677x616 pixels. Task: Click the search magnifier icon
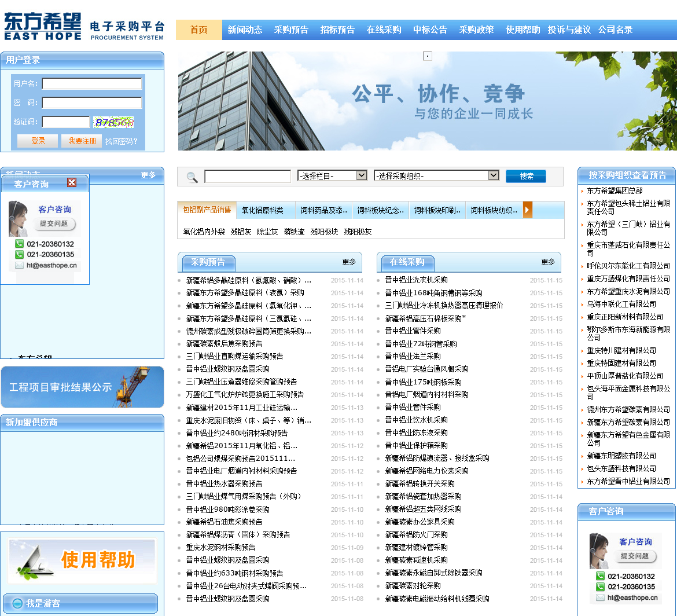(x=192, y=177)
